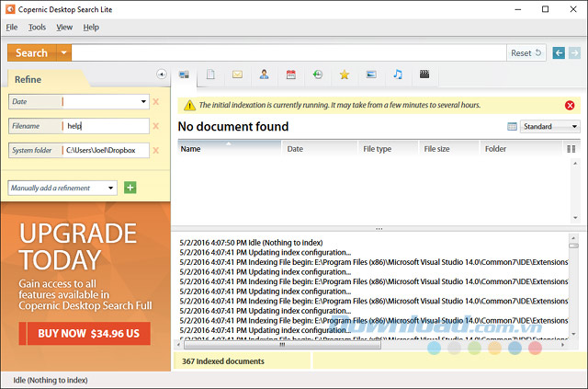The image size is (588, 389).
Task: Select the Refine tab
Action: click(28, 80)
